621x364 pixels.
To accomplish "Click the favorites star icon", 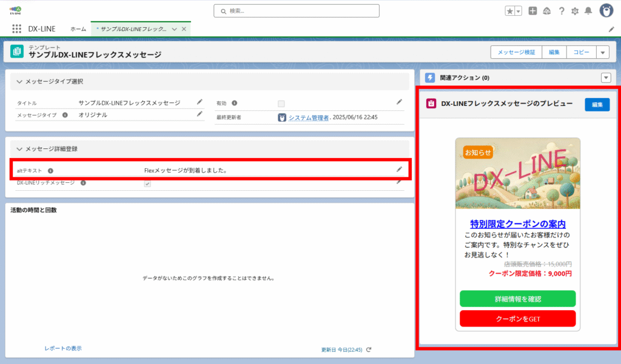I will [511, 11].
